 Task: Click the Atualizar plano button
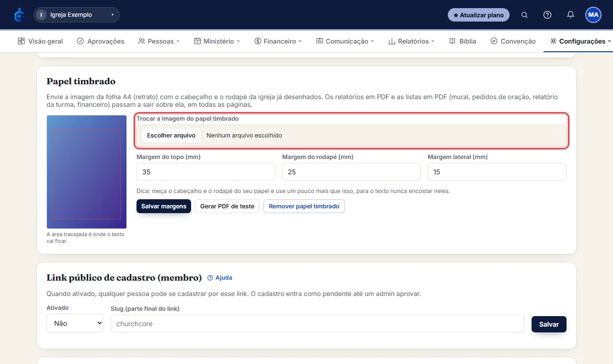tap(478, 15)
